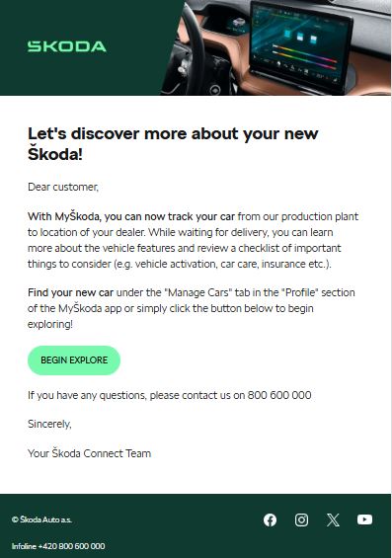The height and width of the screenshot is (558, 392).
Task: Click the © Škoda Auto a.s. copyright text
Action: coord(41,519)
